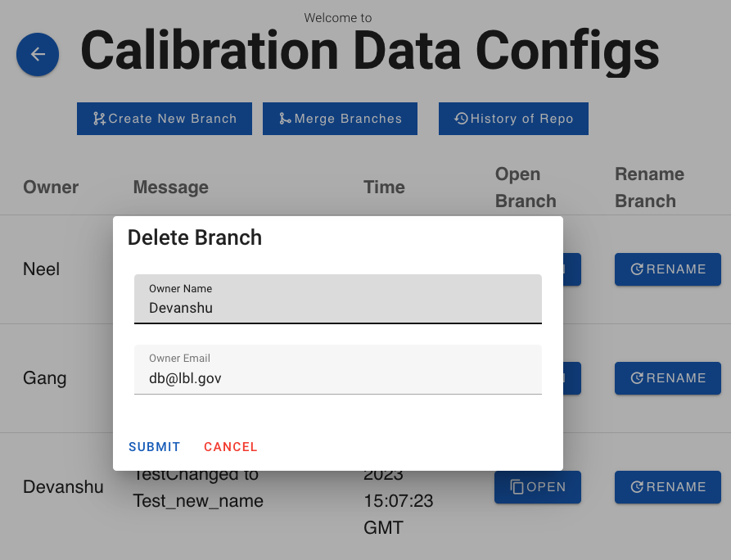731x560 pixels.
Task: Cancel the Delete Branch dialog
Action: pyautogui.click(x=230, y=447)
